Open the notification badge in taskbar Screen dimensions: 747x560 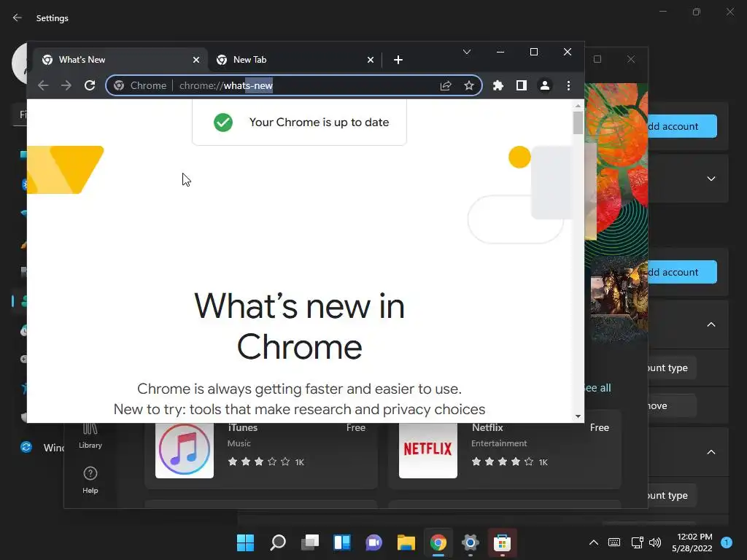coord(727,542)
